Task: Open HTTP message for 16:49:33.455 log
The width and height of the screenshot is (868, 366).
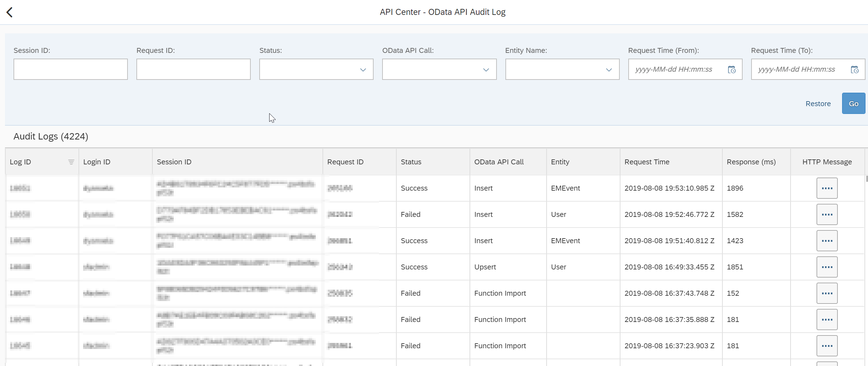Action: coord(827,267)
